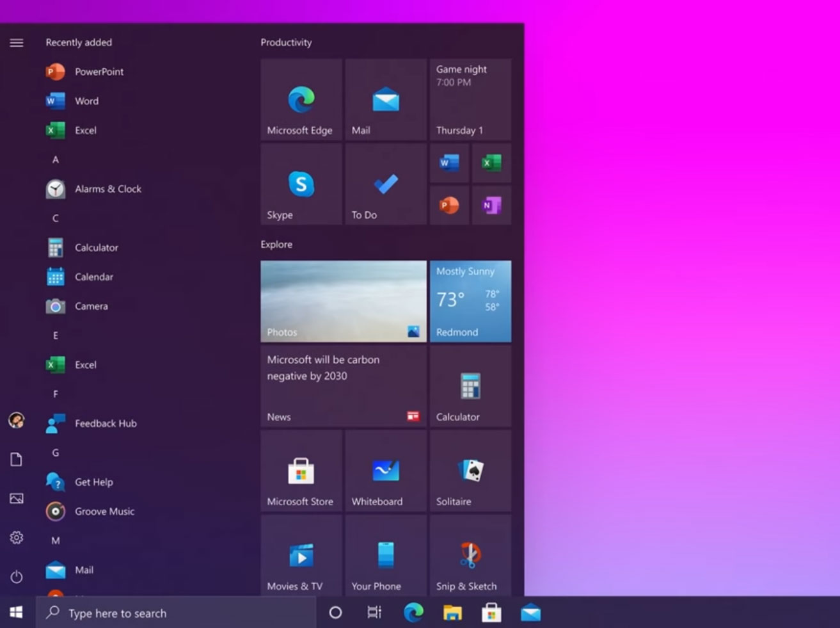Open Microsoft Store from taskbar
Viewport: 840px width, 628px height.
(x=491, y=613)
